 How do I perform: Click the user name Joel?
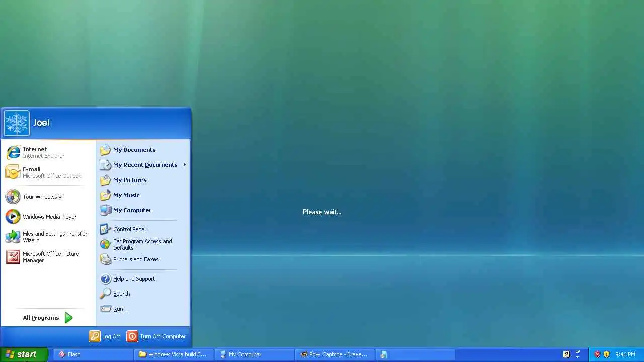pos(41,123)
